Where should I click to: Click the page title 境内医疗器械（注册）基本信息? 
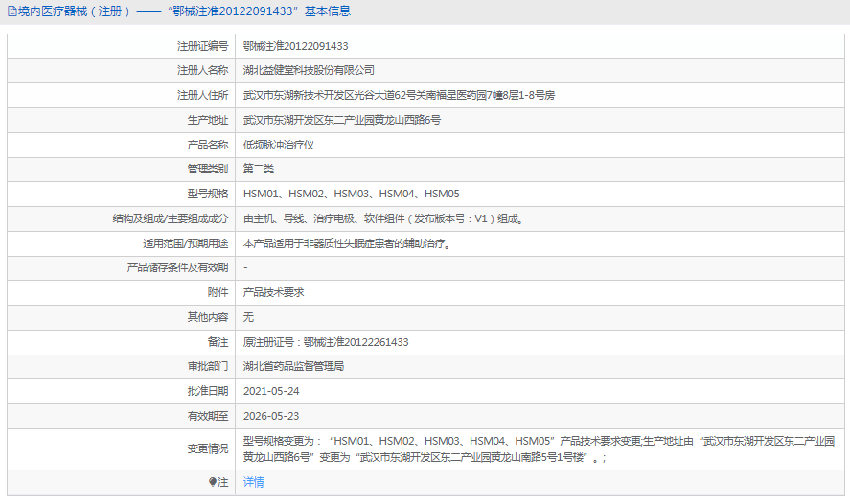[184, 11]
